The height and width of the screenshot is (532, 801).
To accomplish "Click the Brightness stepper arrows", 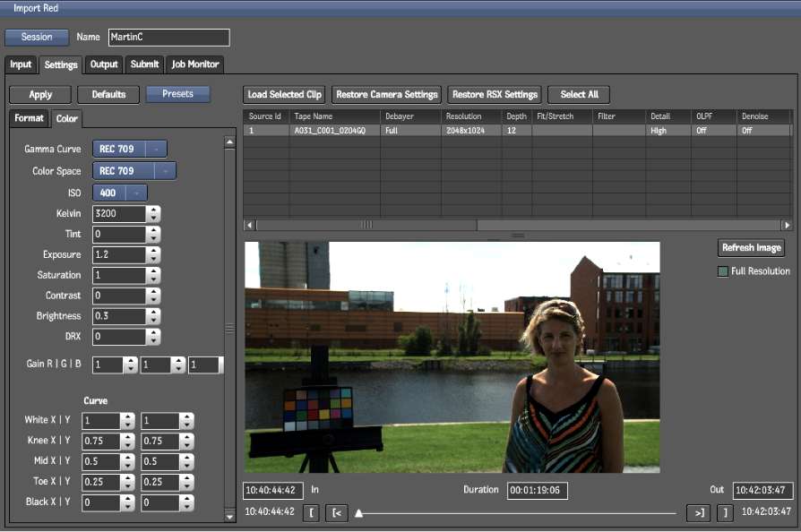I will tap(153, 316).
